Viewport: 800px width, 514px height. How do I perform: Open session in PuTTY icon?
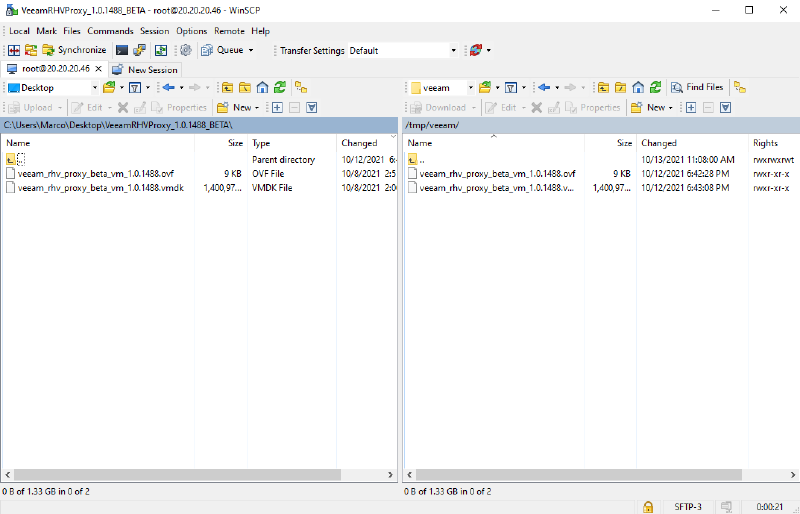(139, 50)
